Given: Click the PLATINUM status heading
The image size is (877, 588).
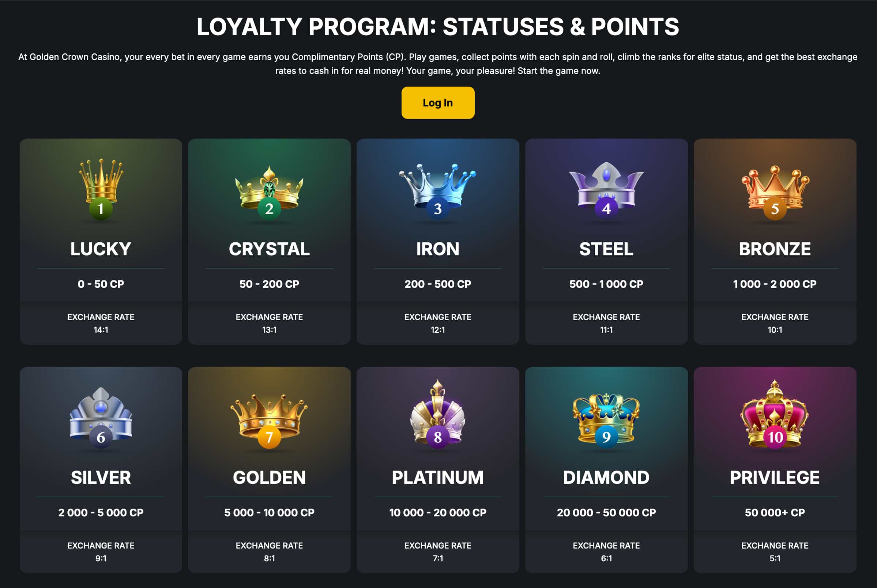Looking at the screenshot, I should pyautogui.click(x=437, y=477).
